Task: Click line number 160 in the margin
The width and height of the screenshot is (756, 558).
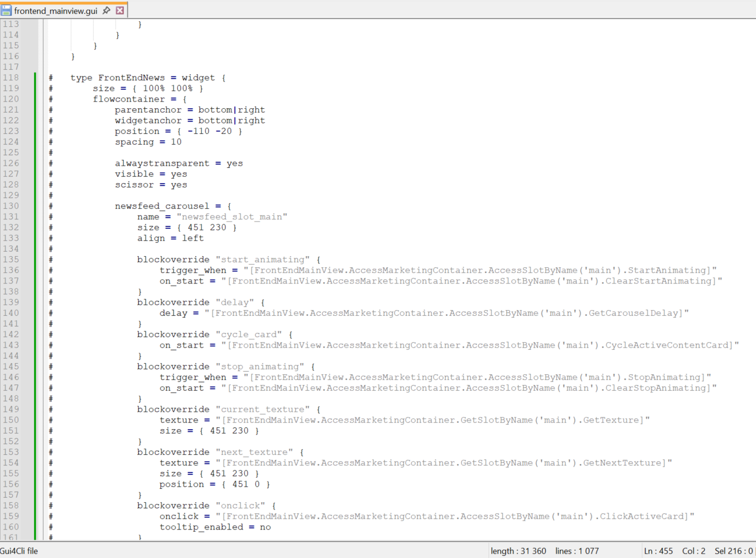Action: 11,527
